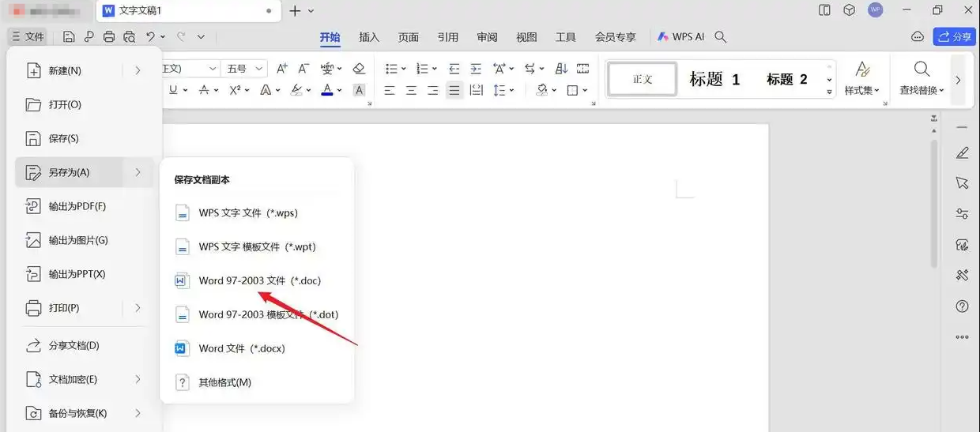980x432 pixels.
Task: Click the print icon in quick access toolbar
Action: (x=109, y=37)
